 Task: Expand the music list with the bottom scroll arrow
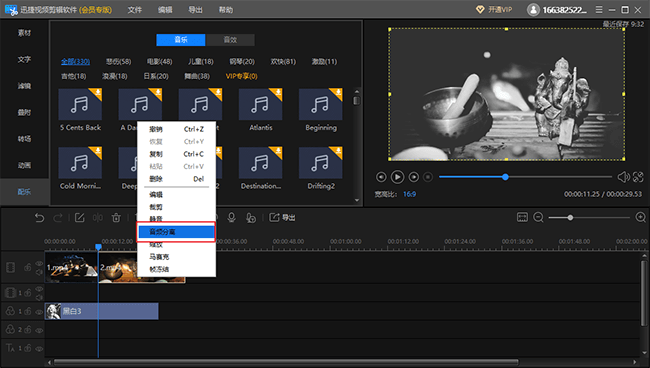click(357, 200)
